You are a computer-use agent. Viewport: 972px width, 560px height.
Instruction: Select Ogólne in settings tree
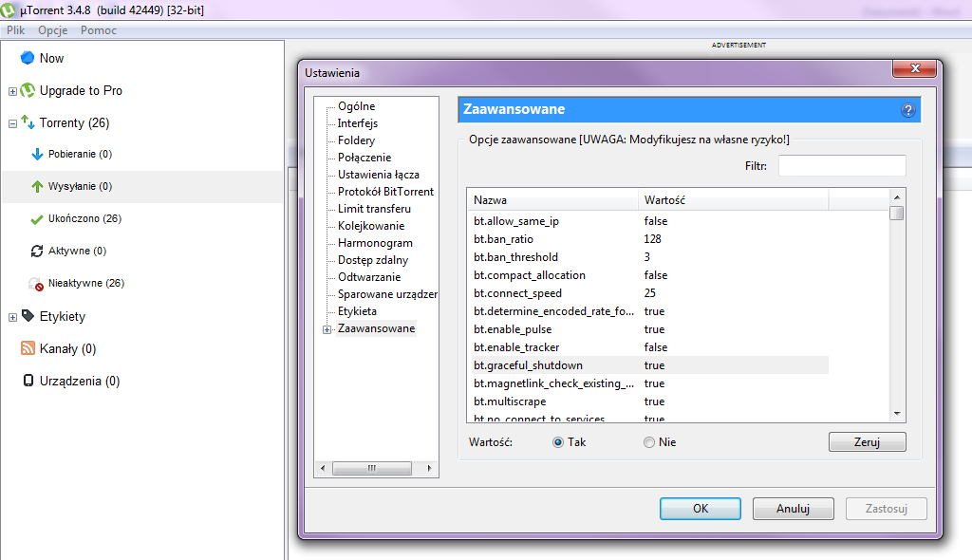(x=357, y=106)
